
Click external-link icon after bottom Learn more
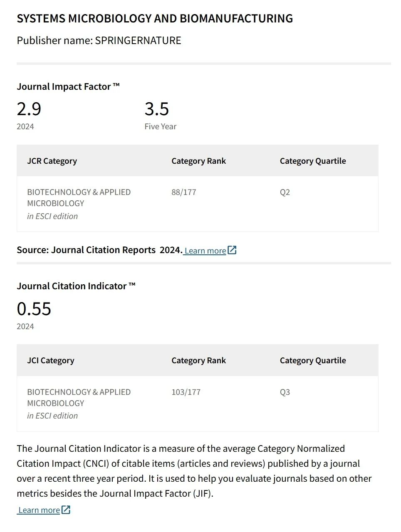coord(66,510)
